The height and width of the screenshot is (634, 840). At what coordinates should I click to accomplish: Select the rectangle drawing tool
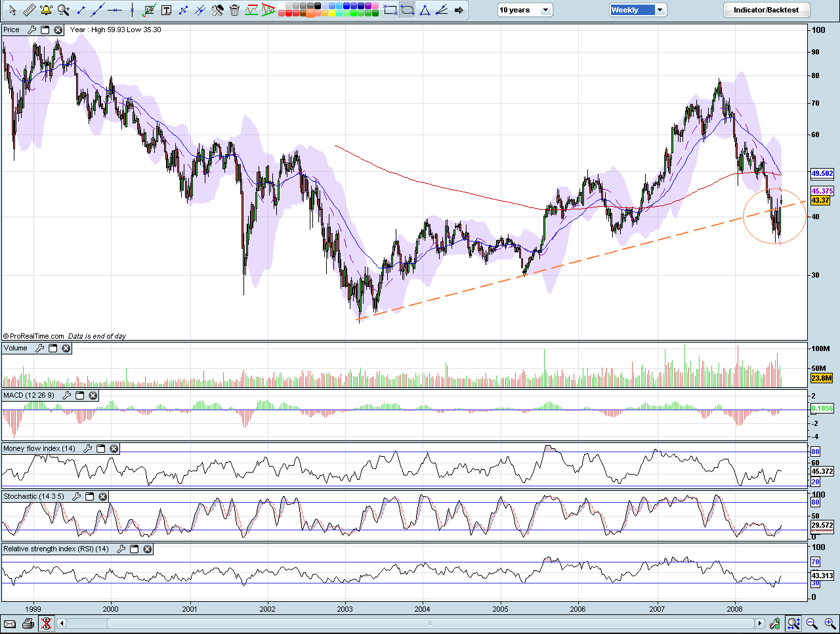pyautogui.click(x=390, y=10)
